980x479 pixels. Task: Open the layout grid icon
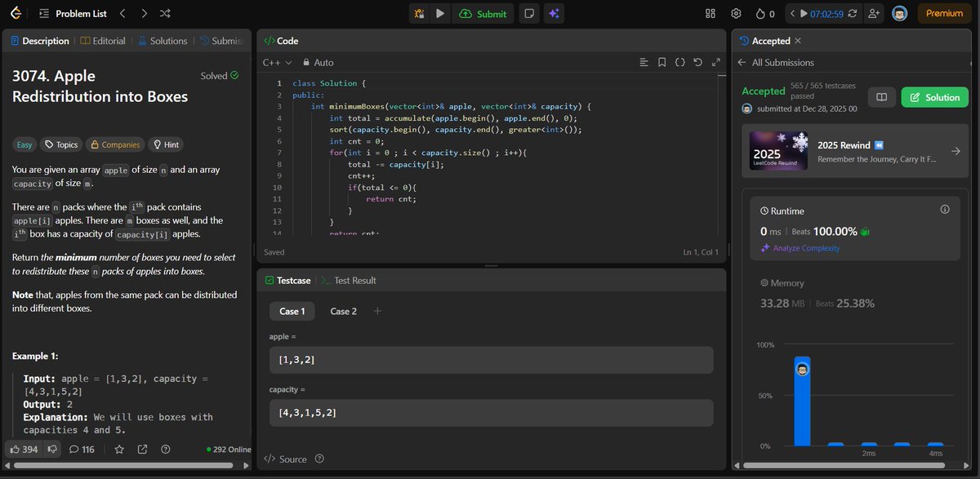pos(710,14)
